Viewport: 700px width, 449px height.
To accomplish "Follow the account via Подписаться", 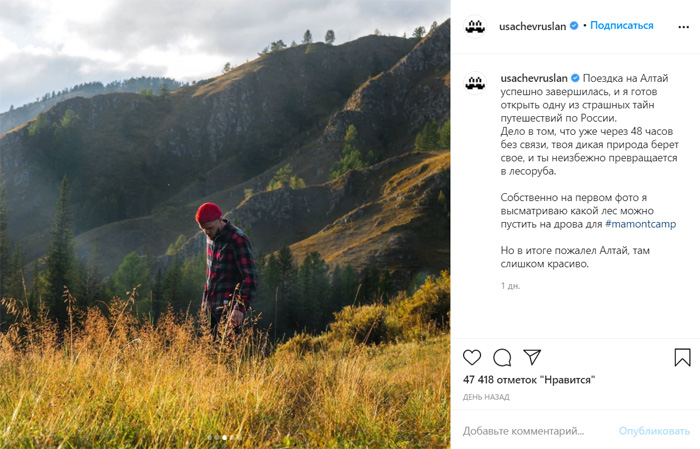I will [x=621, y=25].
